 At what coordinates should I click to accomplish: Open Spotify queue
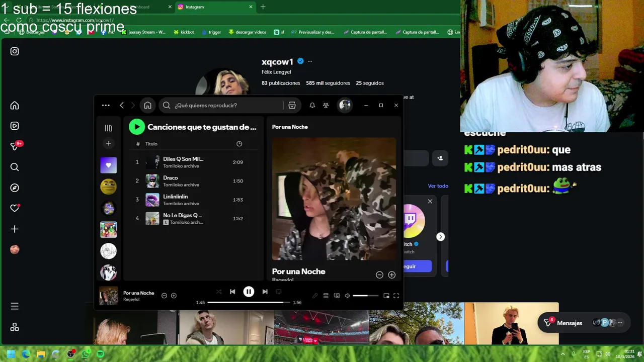click(x=326, y=296)
